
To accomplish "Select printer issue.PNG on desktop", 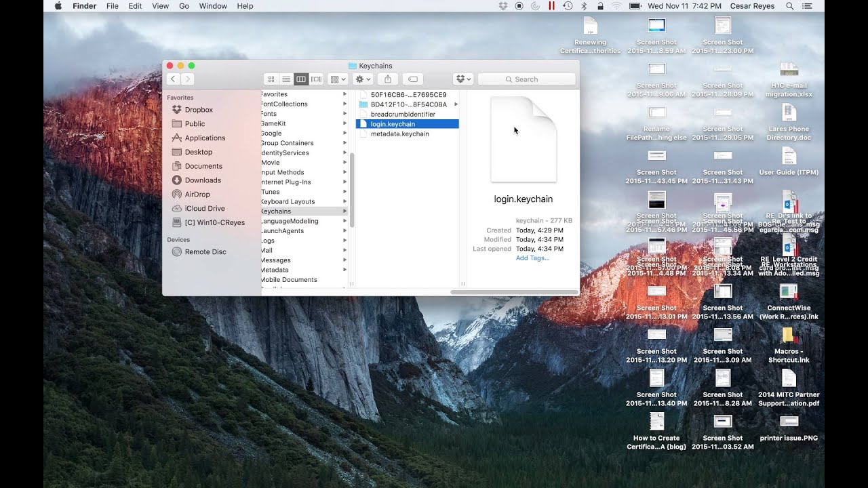I will [789, 428].
